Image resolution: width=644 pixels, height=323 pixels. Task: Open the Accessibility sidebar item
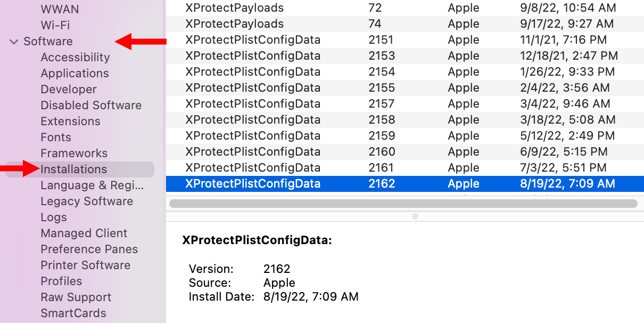point(75,58)
